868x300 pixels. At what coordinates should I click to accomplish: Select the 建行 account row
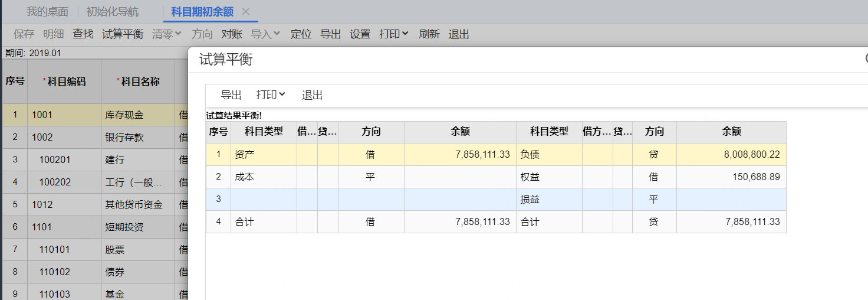[x=138, y=160]
